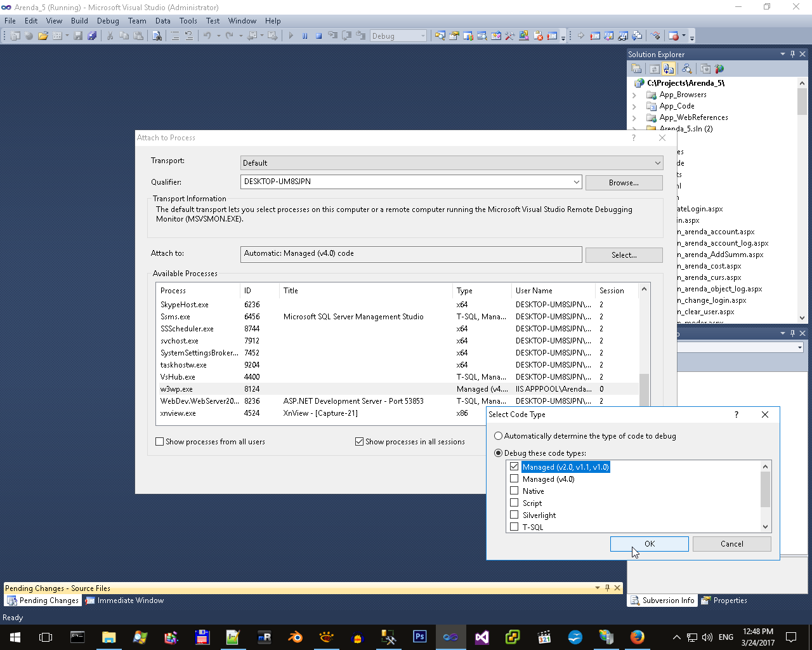The height and width of the screenshot is (650, 812).
Task: Click Solution Explorer Refresh icon
Action: coord(654,69)
